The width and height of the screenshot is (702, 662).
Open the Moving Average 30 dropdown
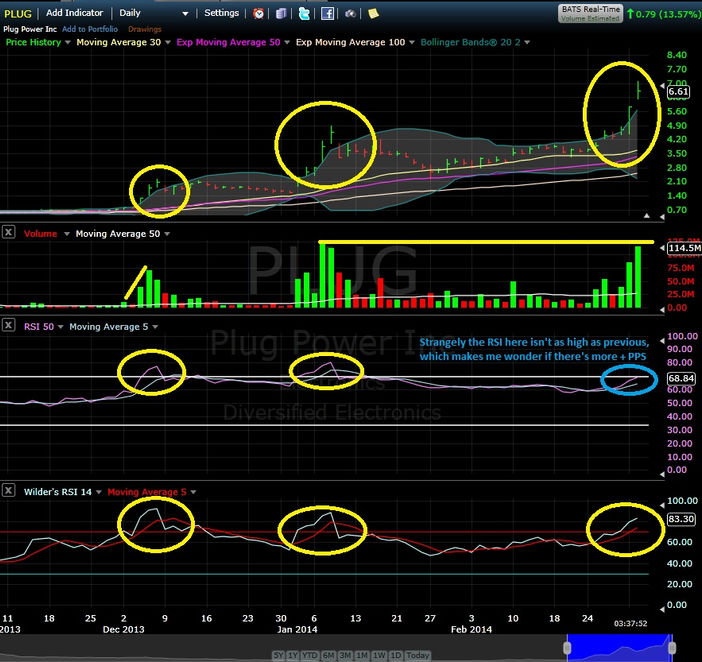tap(168, 42)
